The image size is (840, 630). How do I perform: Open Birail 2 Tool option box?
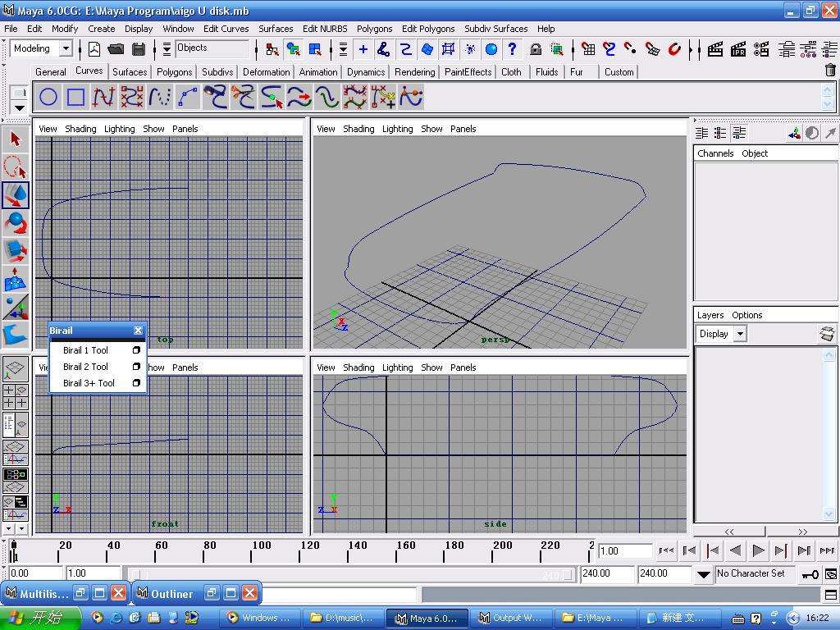136,367
